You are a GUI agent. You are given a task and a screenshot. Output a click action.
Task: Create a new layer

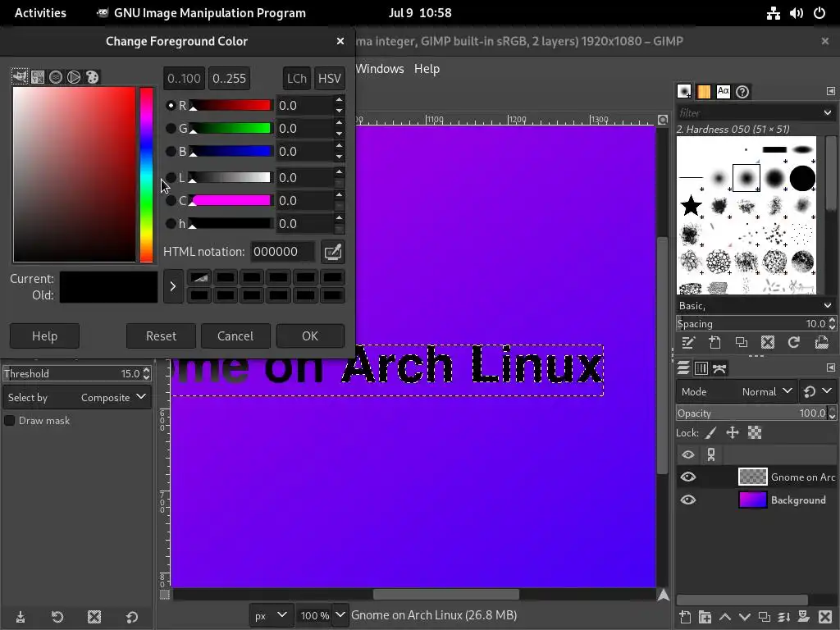[x=684, y=617]
